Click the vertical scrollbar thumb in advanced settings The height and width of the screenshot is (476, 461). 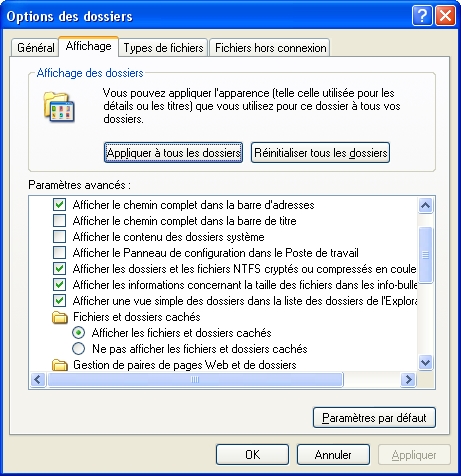click(425, 255)
